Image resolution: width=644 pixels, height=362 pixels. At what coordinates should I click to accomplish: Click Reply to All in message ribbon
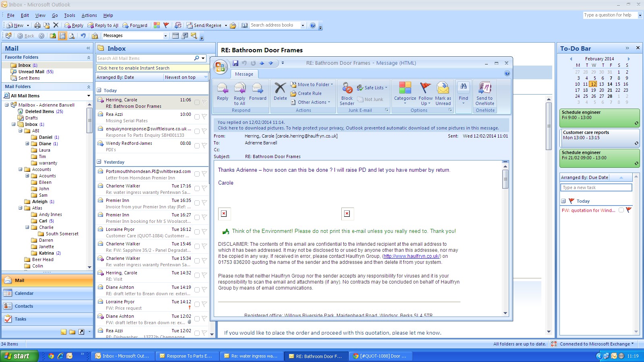(239, 94)
